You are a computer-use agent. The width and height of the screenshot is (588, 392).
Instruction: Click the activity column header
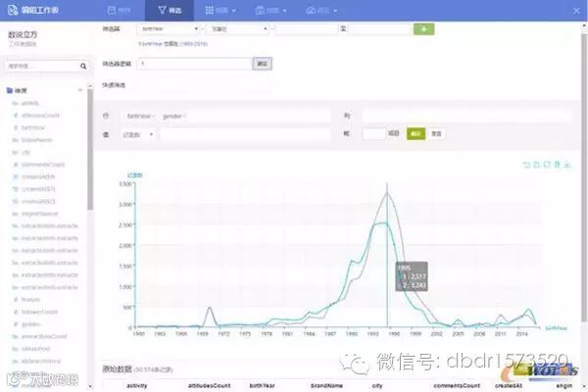137,385
